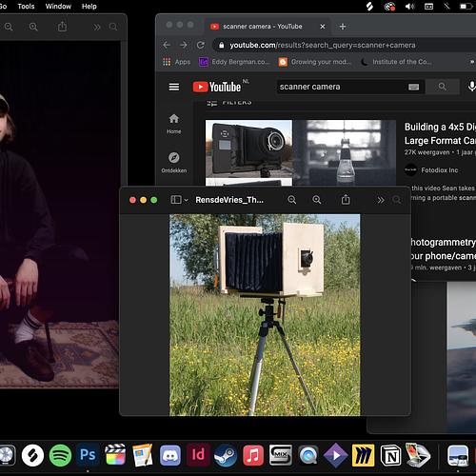The height and width of the screenshot is (476, 476).
Task: Open the 'Eddy Bergman.co...' bookmark
Action: (234, 62)
